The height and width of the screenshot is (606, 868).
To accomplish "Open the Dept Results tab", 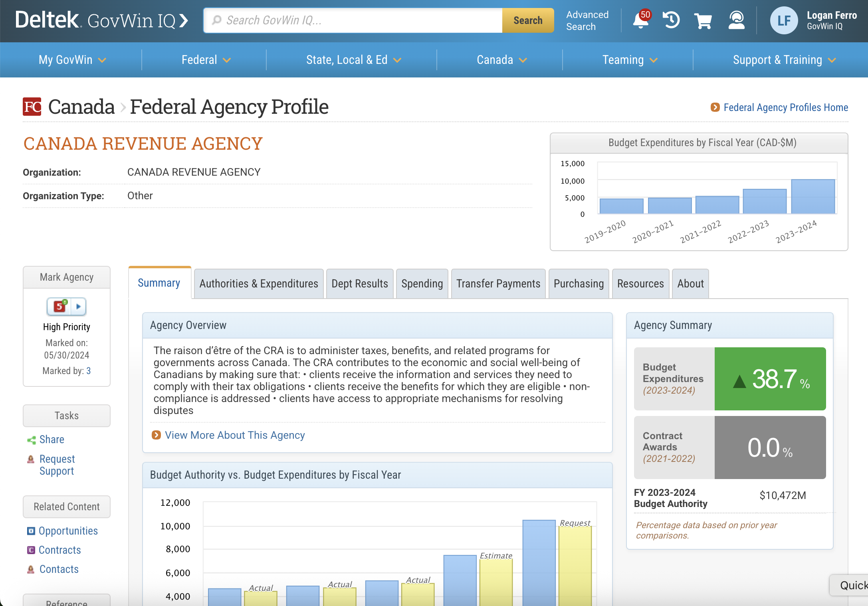I will click(360, 283).
